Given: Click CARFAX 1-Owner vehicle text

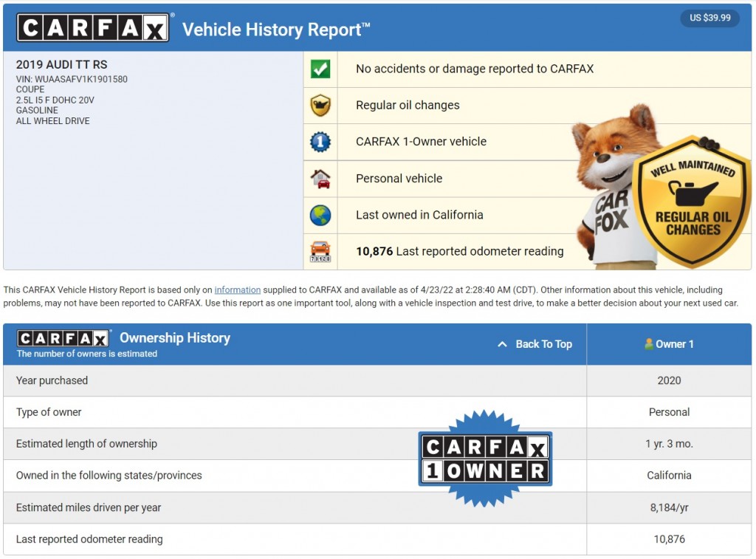Looking at the screenshot, I should click(422, 142).
